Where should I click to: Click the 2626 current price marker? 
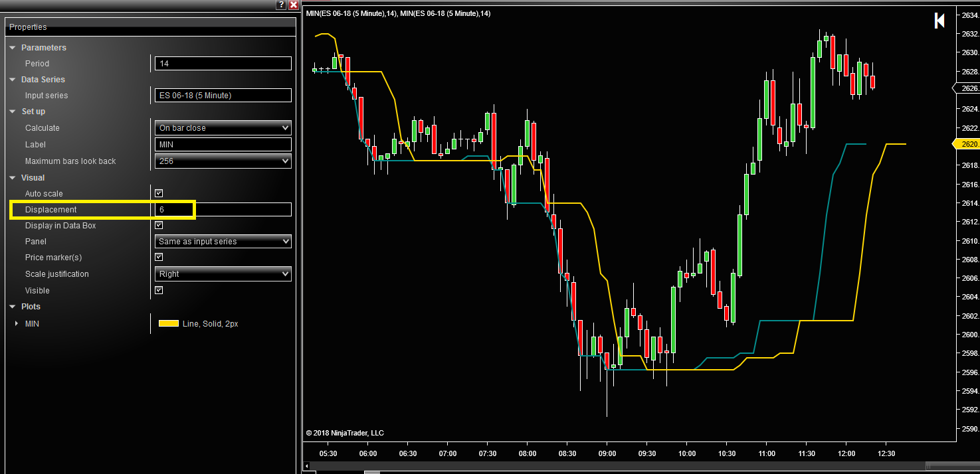(965, 88)
